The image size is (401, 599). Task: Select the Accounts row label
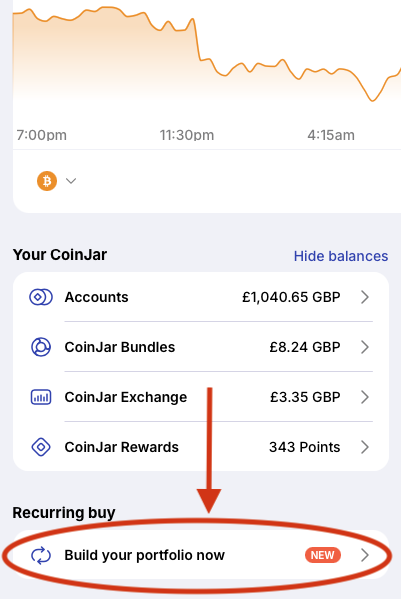(96, 297)
